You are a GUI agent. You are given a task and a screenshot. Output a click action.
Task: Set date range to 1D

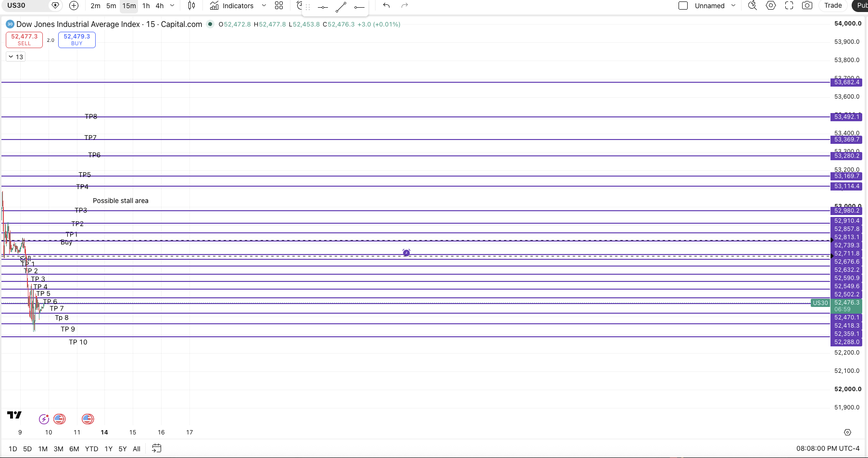[x=13, y=449]
